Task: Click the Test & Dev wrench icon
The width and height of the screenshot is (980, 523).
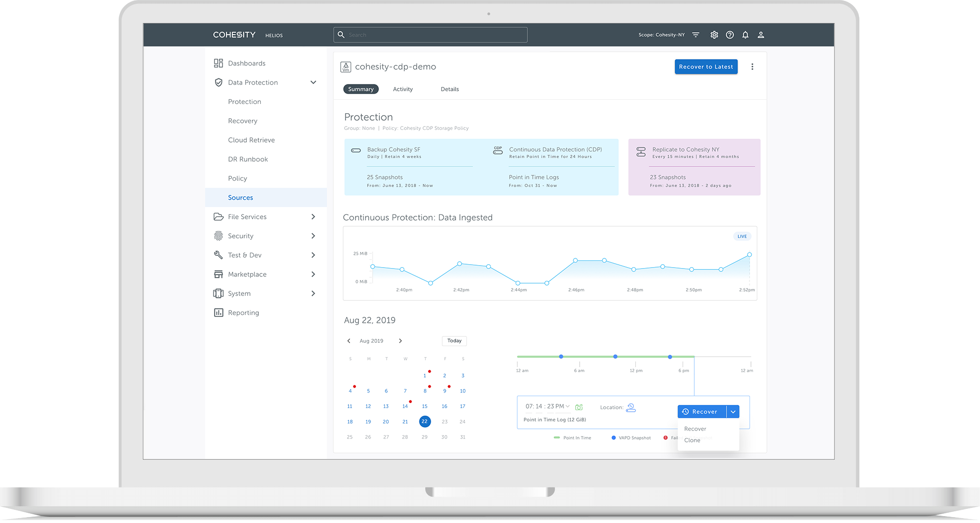Action: (x=218, y=255)
